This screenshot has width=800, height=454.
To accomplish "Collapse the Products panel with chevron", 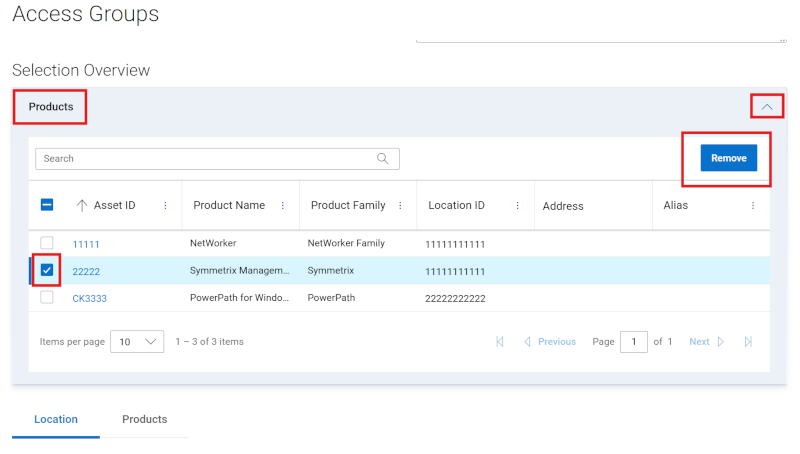I will (767, 106).
